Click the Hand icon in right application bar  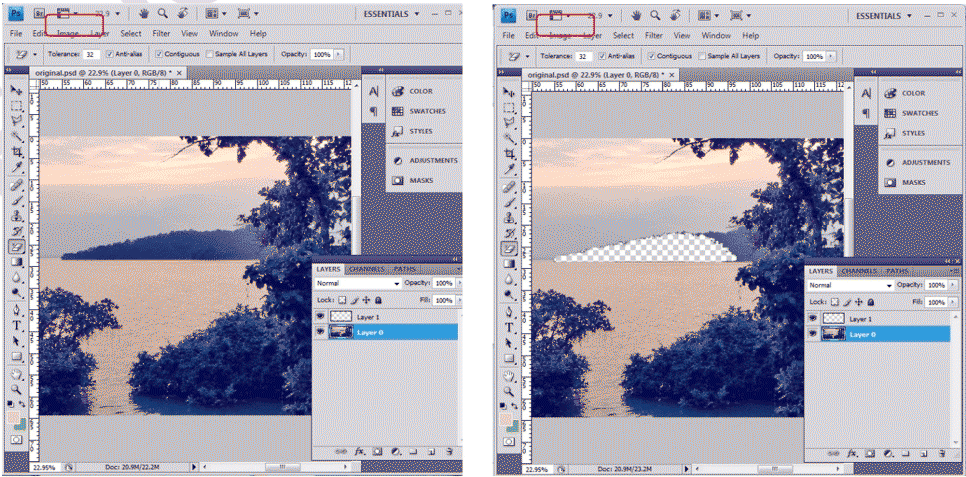(637, 15)
